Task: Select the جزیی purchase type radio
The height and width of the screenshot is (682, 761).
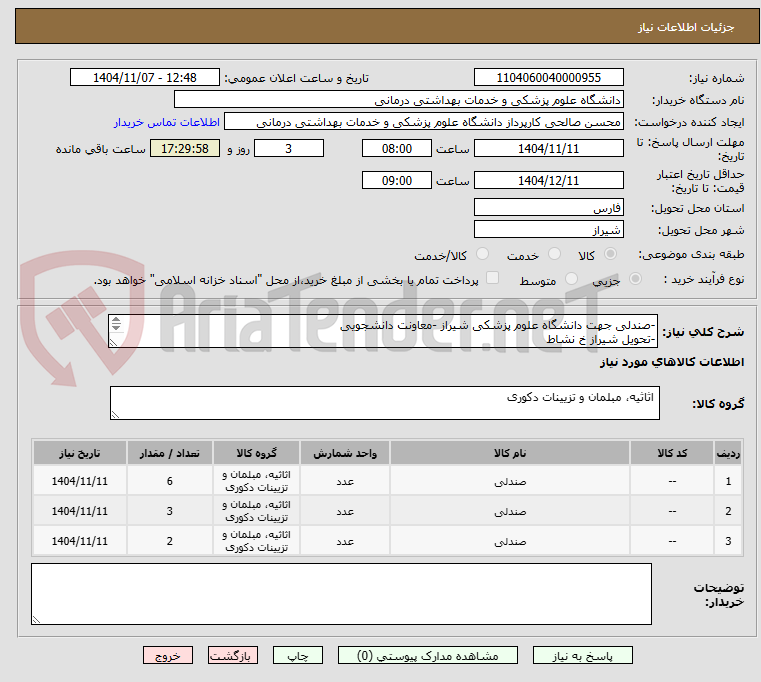Action: click(635, 279)
